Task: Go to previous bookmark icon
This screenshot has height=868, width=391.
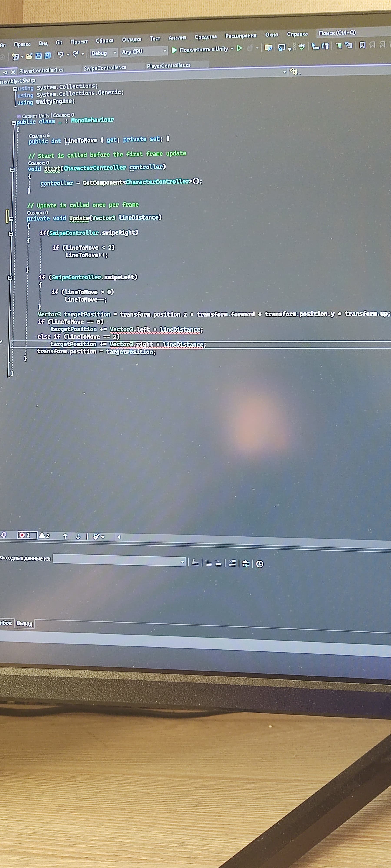Action: [x=373, y=44]
